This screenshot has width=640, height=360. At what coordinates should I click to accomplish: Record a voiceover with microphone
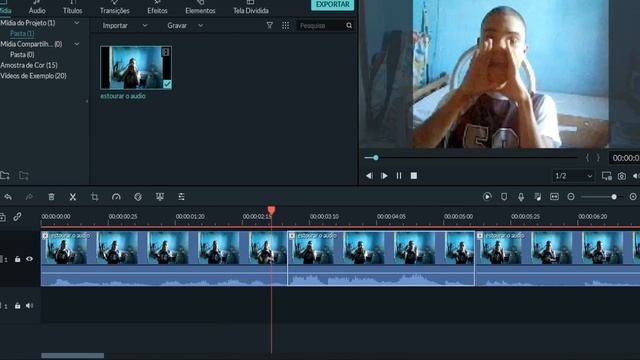click(x=521, y=197)
